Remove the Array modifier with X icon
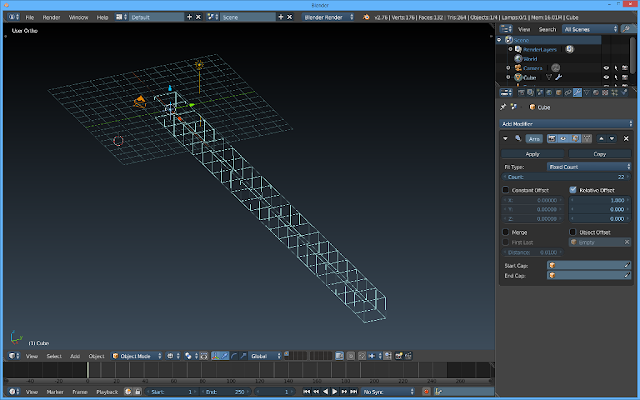Image resolution: width=640 pixels, height=400 pixels. click(x=627, y=139)
